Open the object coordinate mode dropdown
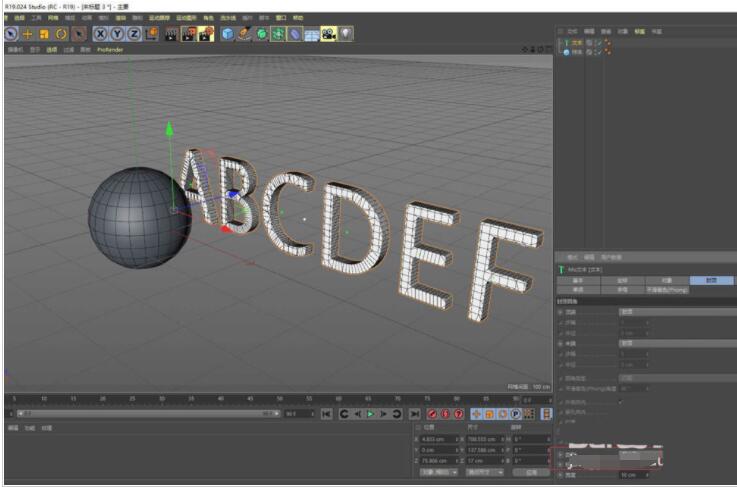 438,472
